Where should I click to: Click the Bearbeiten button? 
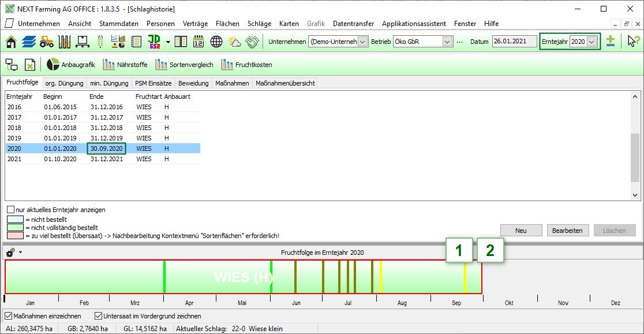point(568,230)
